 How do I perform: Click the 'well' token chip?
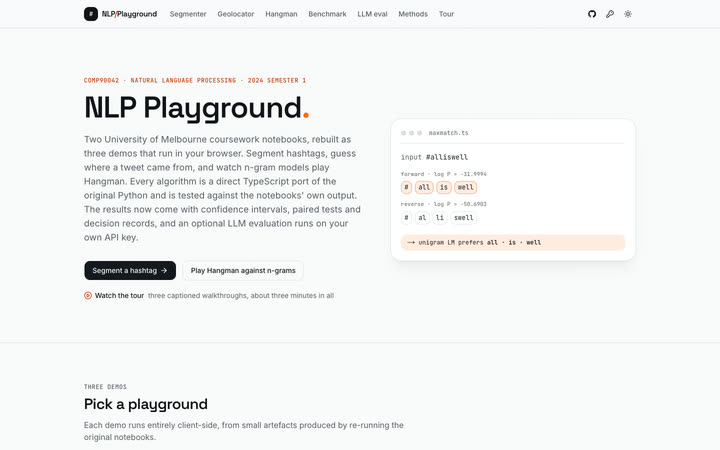pos(466,187)
